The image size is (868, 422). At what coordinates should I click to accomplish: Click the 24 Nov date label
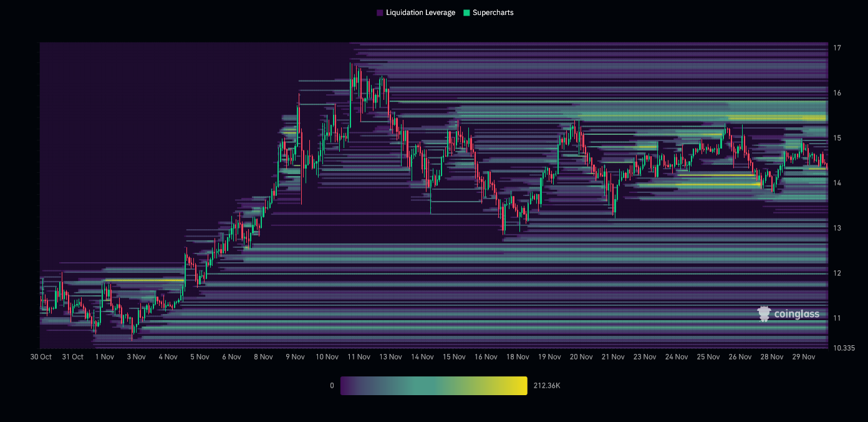coord(677,357)
